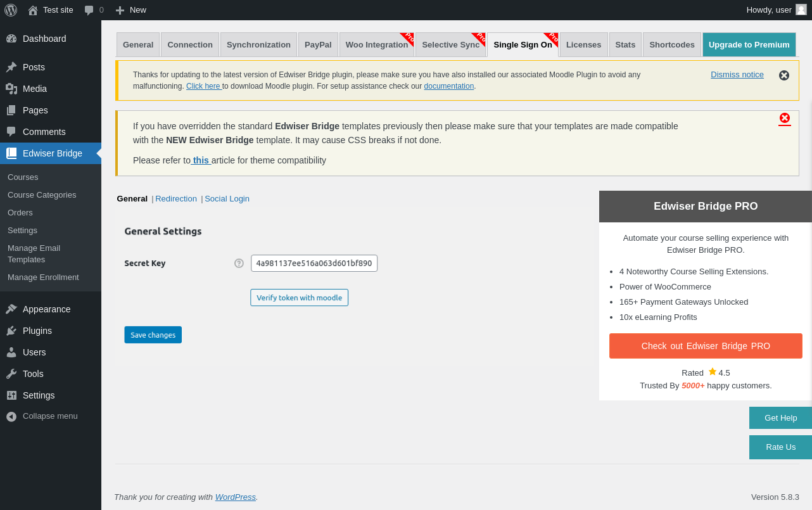This screenshot has width=812, height=510.
Task: Open Manage Email Templates submenu item
Action: click(x=34, y=254)
